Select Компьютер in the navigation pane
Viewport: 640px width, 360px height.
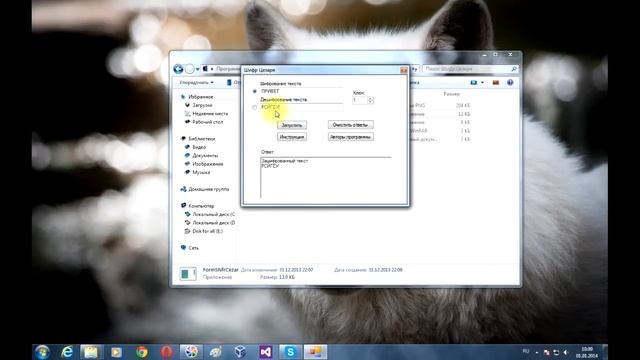click(201, 206)
